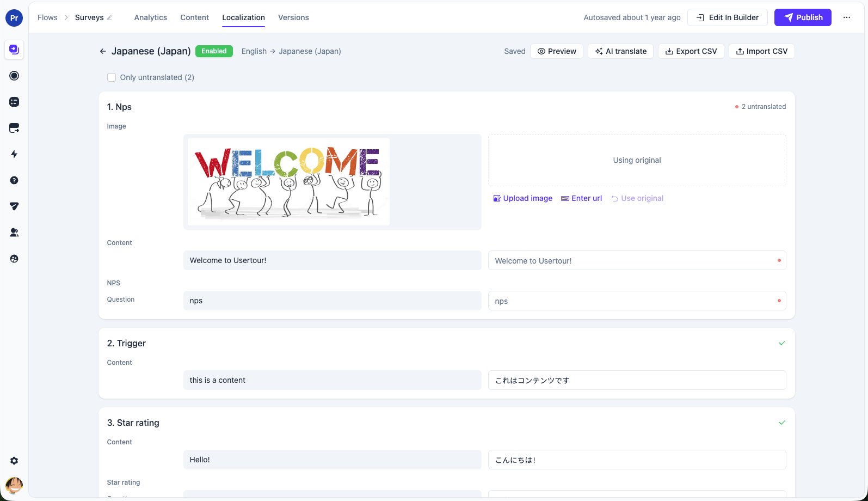868x501 pixels.
Task: Click the Pr project badge
Action: pyautogui.click(x=14, y=17)
